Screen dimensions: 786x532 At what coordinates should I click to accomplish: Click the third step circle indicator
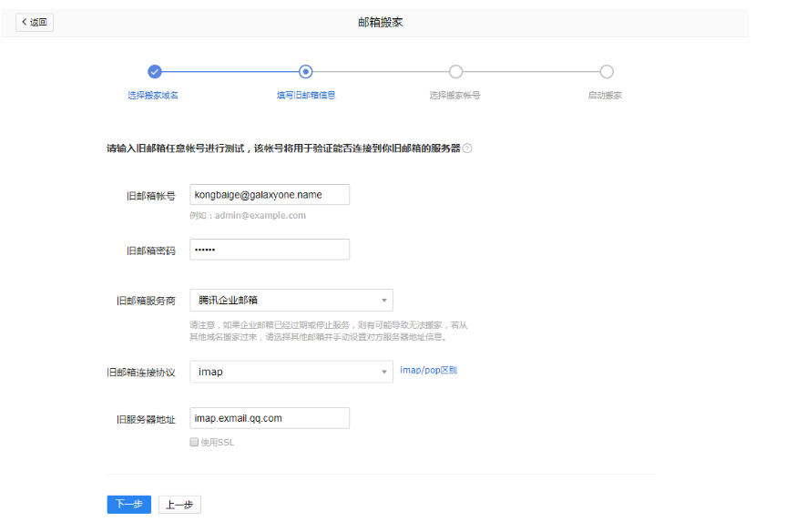click(456, 72)
